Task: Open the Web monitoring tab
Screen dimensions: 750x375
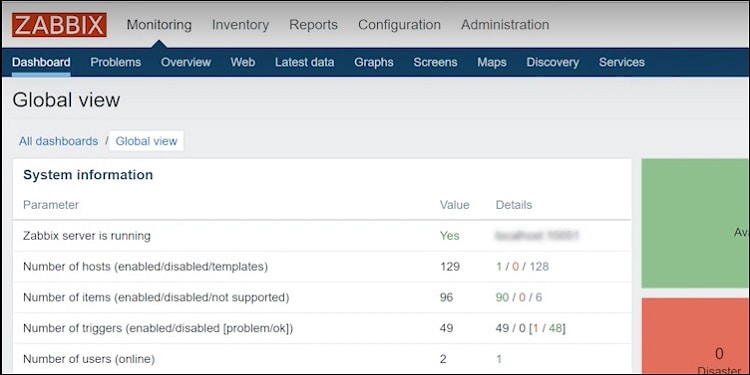Action: click(243, 62)
